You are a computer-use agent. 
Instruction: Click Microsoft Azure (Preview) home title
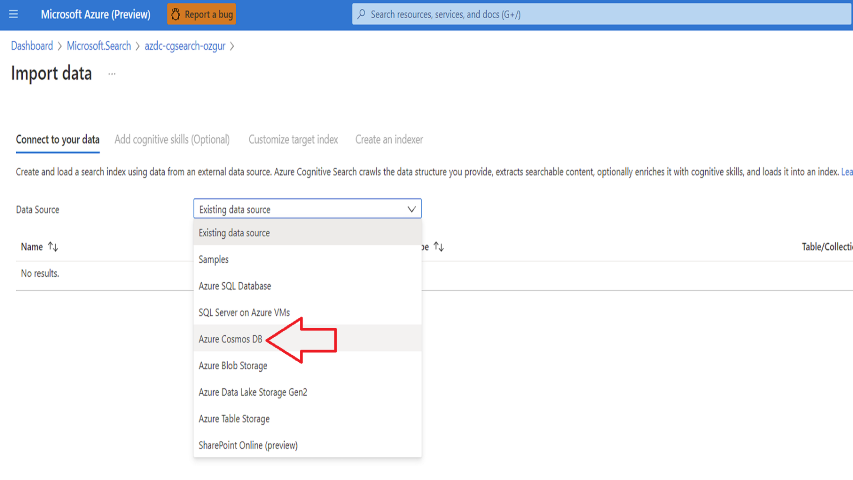96,14
